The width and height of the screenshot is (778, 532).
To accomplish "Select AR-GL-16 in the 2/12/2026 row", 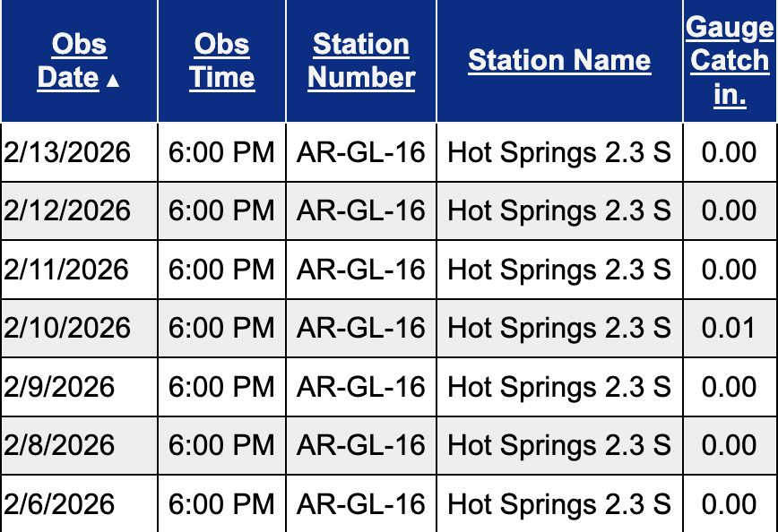I will click(x=361, y=210).
